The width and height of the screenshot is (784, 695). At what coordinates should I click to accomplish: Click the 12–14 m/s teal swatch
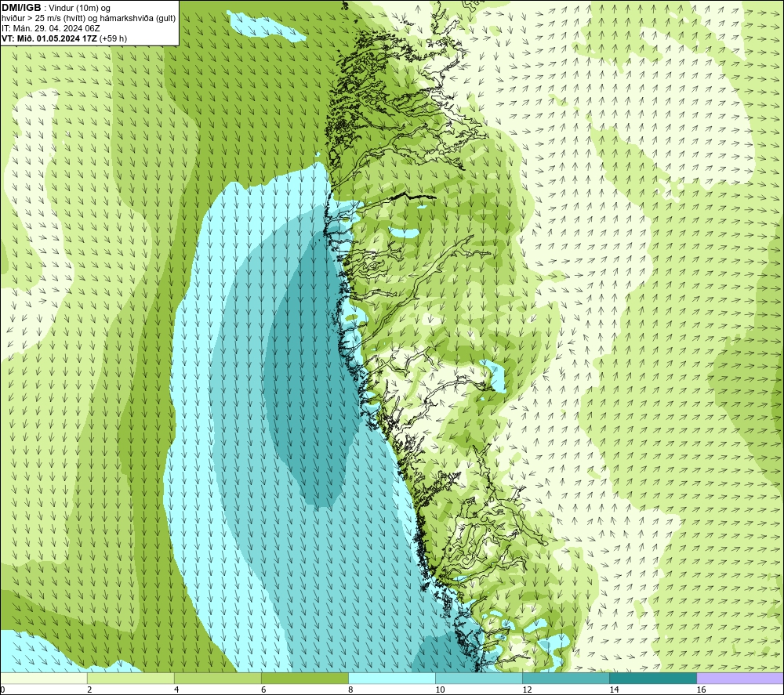point(565,678)
